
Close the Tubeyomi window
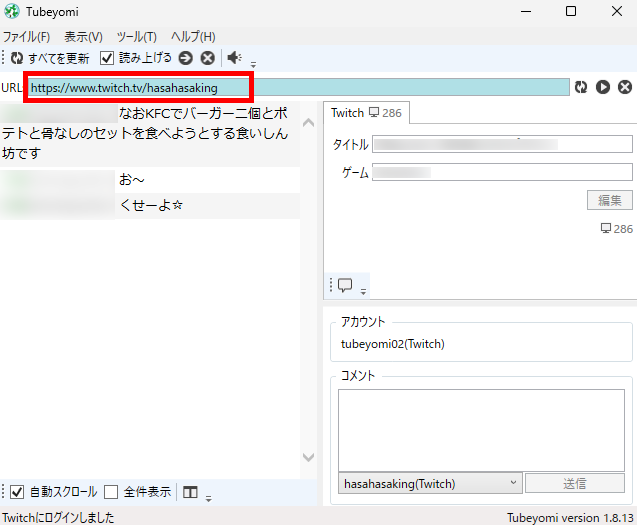coord(617,11)
